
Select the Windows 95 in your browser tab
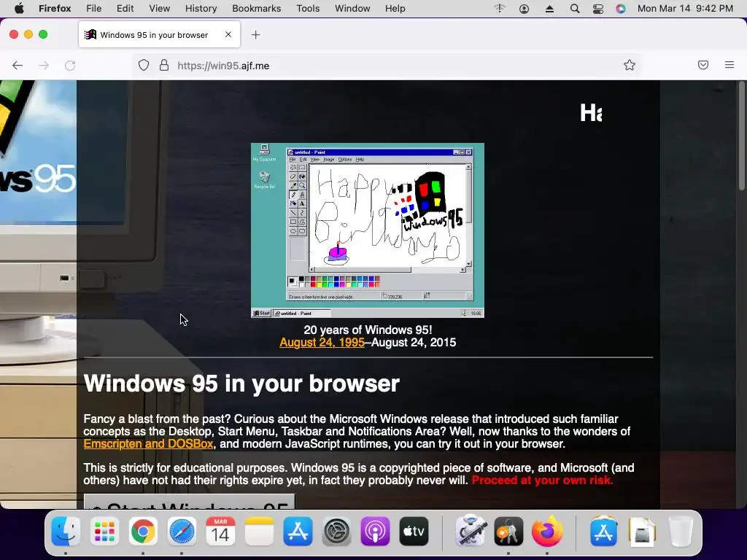159,35
